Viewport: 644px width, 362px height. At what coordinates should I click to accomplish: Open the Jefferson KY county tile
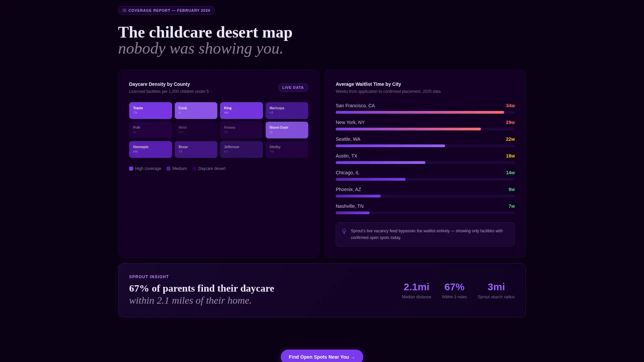pyautogui.click(x=241, y=149)
